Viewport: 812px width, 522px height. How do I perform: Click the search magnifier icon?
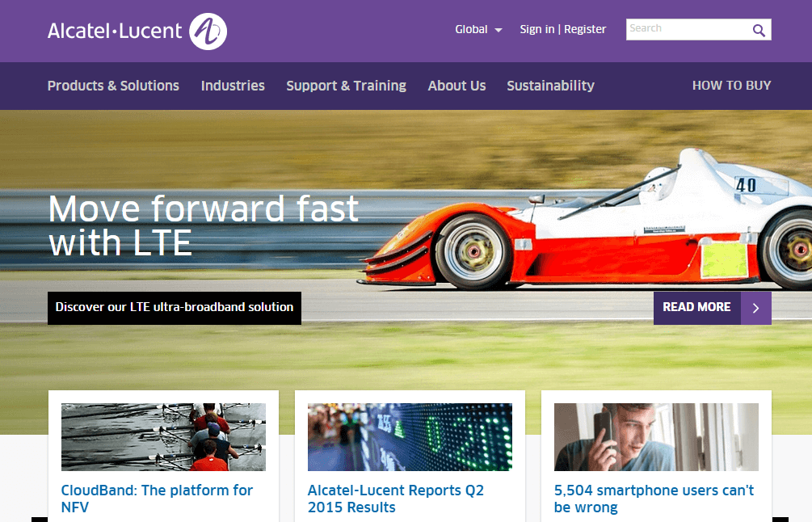(758, 29)
